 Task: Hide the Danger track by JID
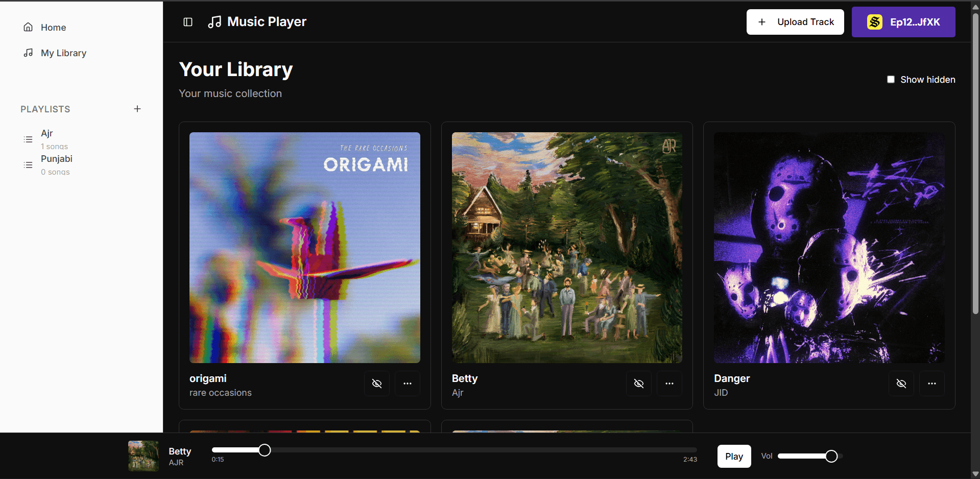tap(901, 384)
